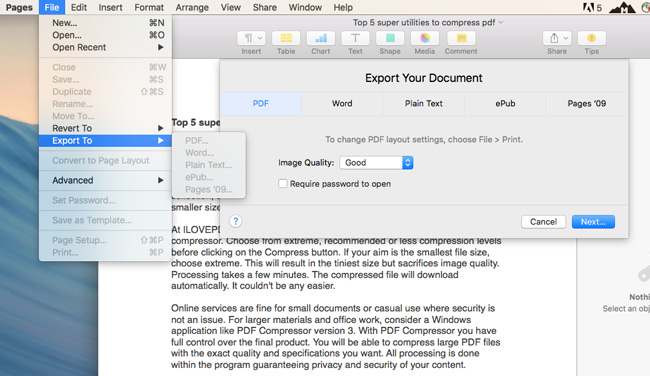Click Save as Template... menu item
This screenshot has height=376, width=650.
tap(105, 220)
